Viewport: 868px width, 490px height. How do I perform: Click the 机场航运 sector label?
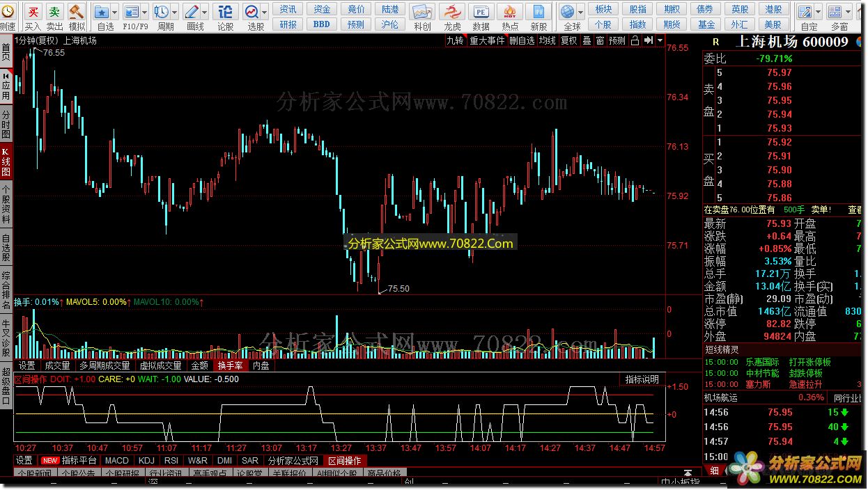point(720,397)
